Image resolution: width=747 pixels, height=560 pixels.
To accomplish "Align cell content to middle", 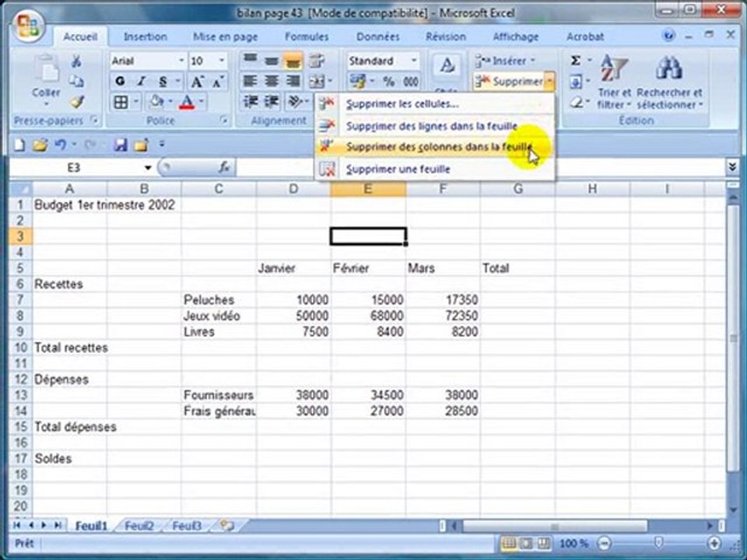I will click(272, 61).
